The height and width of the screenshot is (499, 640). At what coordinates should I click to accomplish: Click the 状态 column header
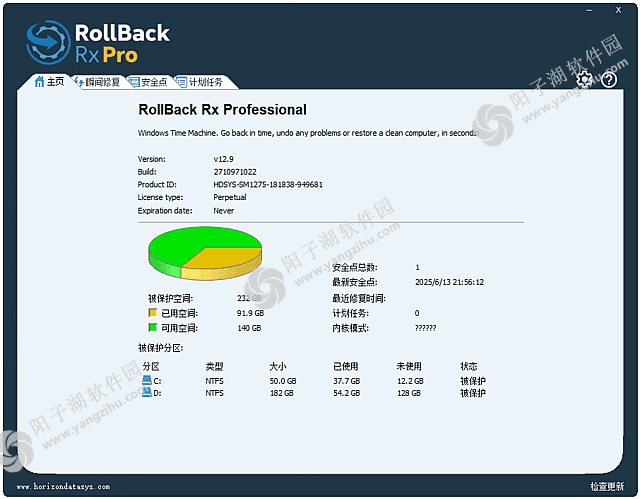click(x=469, y=366)
